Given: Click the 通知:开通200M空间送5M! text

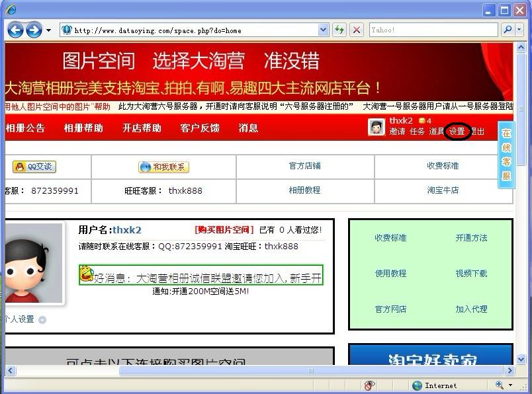Looking at the screenshot, I should [200, 292].
